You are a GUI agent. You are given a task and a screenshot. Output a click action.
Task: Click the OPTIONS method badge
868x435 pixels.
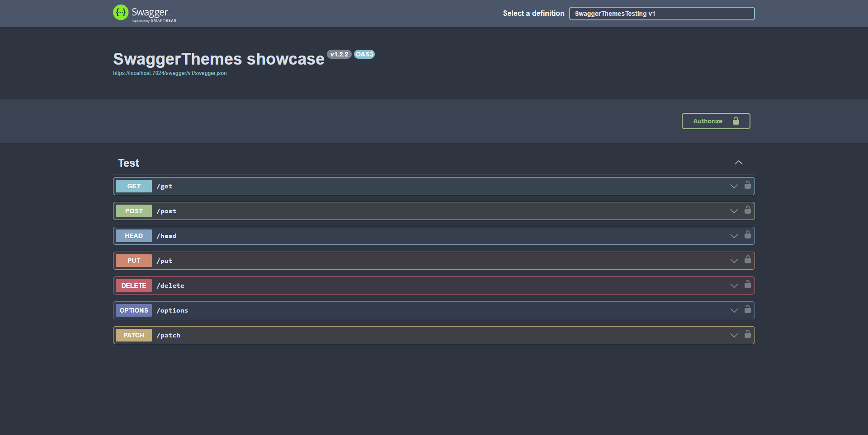[134, 310]
